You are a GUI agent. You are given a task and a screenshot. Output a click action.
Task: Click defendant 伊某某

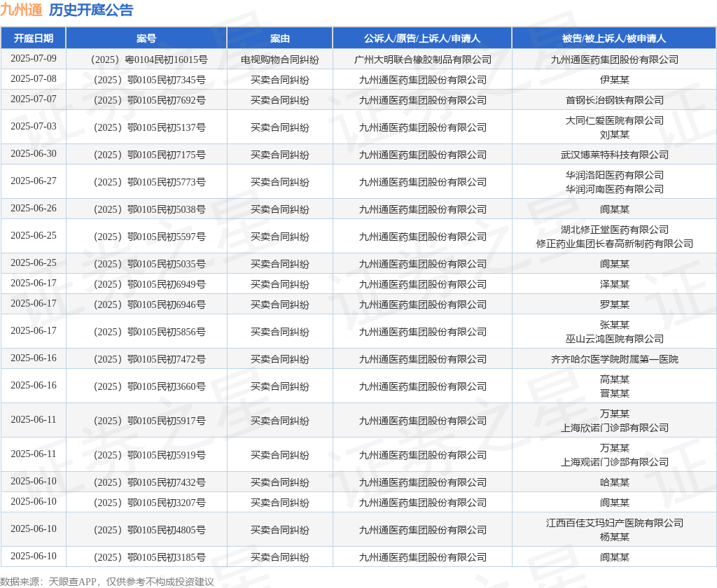[x=615, y=80]
